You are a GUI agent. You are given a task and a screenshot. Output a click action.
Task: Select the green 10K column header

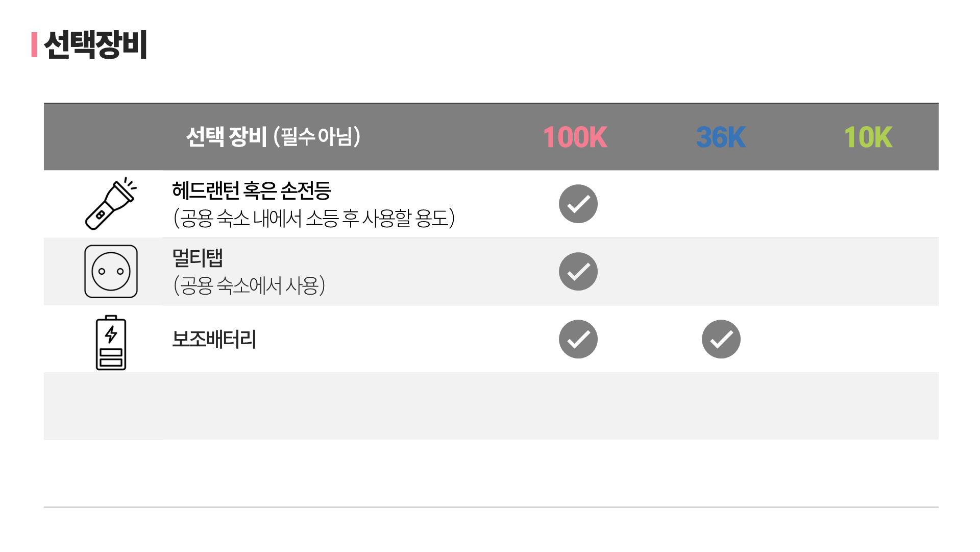[x=868, y=137]
